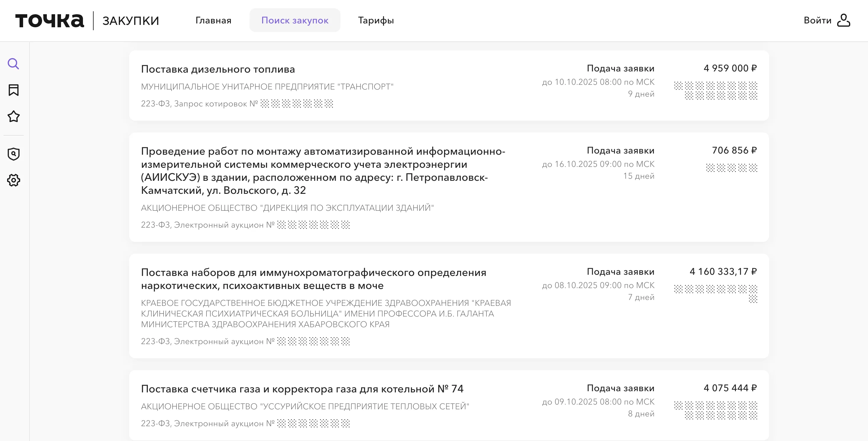Click the hidden number of Запрос котировок
Image resolution: width=868 pixels, height=441 pixels.
point(297,103)
